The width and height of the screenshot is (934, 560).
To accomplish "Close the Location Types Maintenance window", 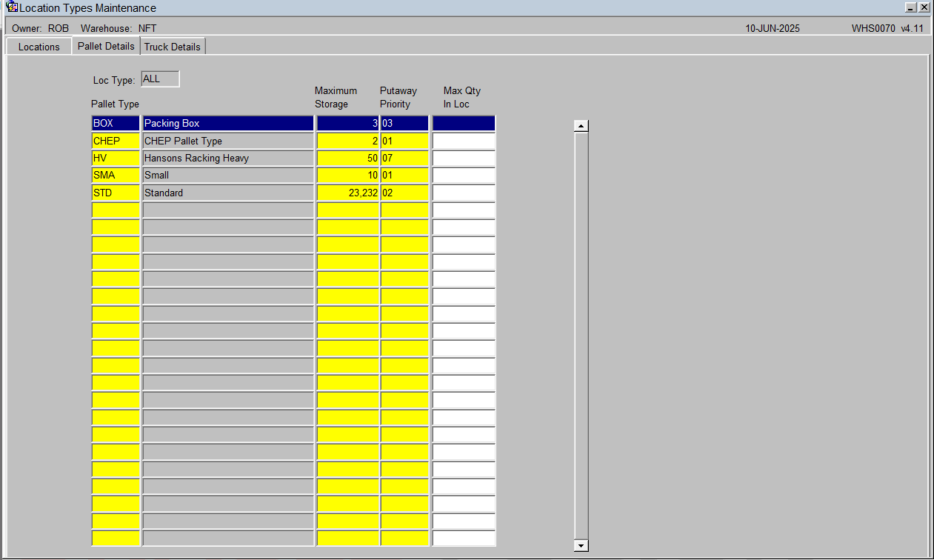I will (x=924, y=7).
